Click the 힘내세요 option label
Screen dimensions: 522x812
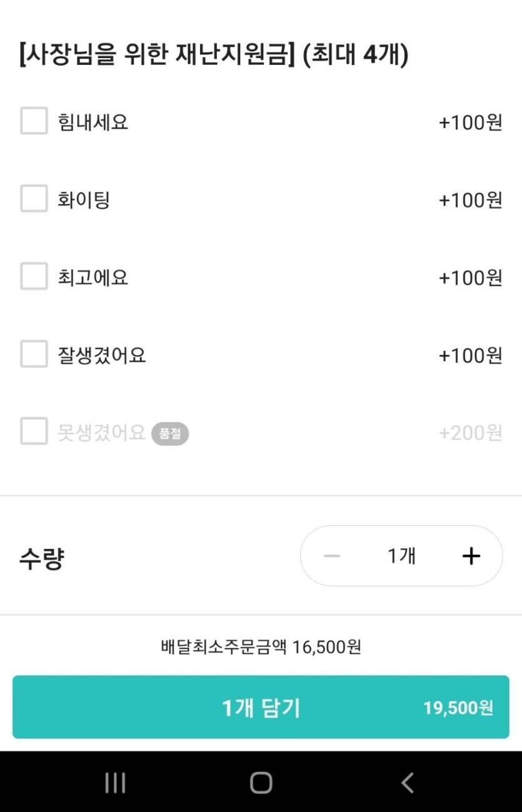point(93,122)
